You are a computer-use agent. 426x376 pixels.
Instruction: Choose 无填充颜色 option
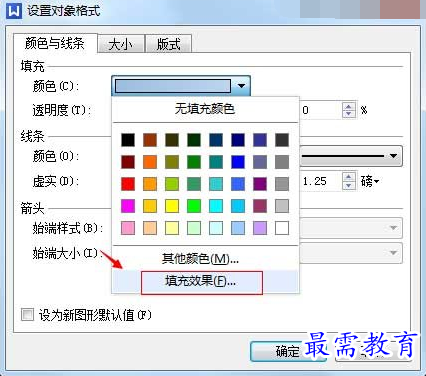[x=205, y=109]
